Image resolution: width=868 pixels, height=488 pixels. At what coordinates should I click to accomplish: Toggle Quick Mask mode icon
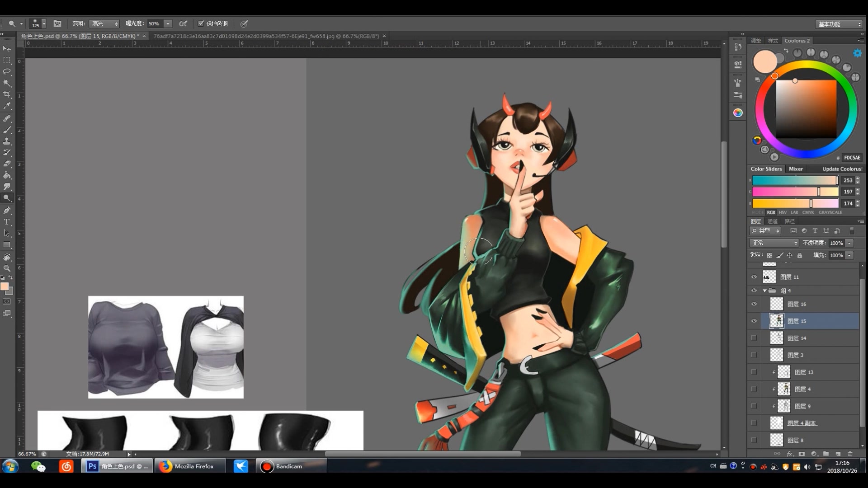(x=7, y=302)
